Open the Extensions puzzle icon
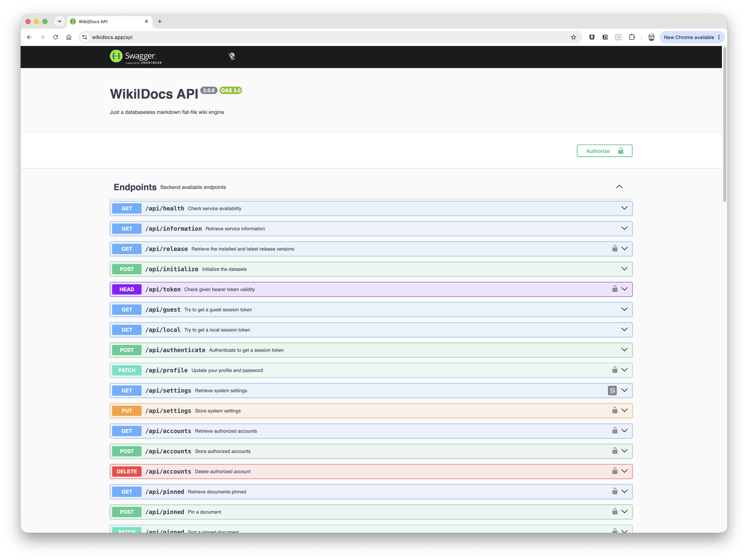The height and width of the screenshot is (560, 748). pos(631,37)
